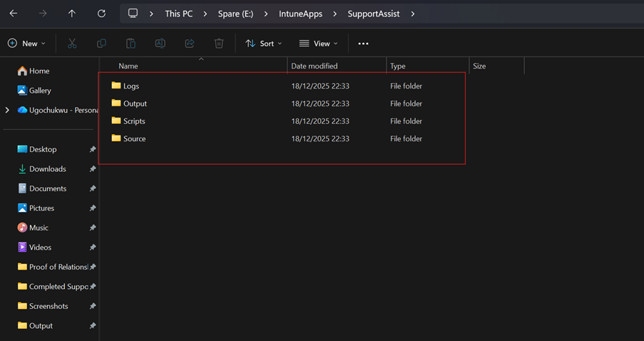
Task: Go up one folder level
Action: pyautogui.click(x=72, y=14)
